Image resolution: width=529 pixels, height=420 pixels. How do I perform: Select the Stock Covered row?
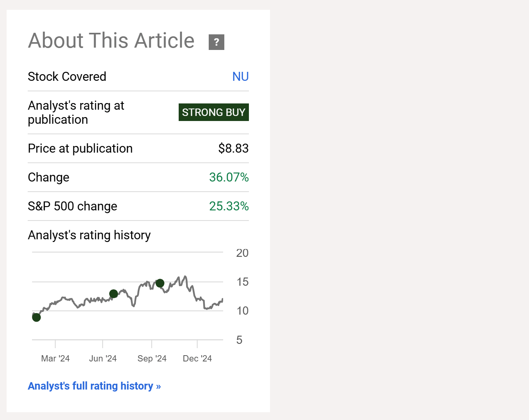tap(67, 77)
